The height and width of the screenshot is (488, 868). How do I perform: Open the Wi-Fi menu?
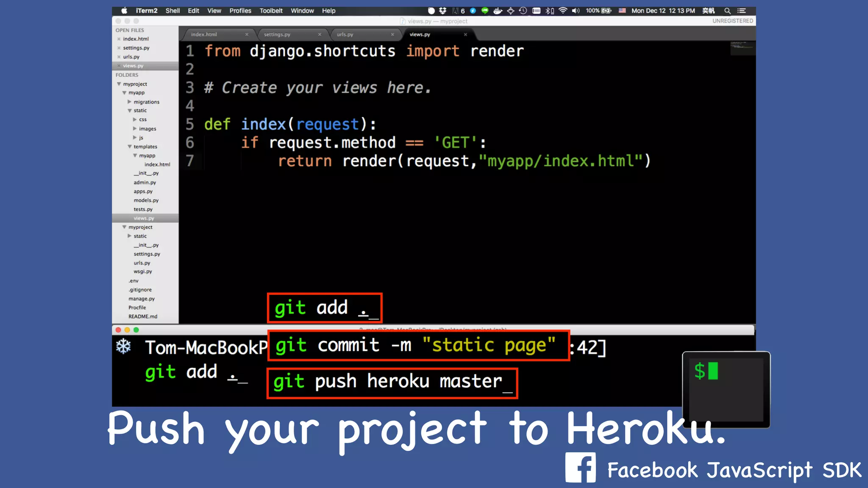pos(563,11)
